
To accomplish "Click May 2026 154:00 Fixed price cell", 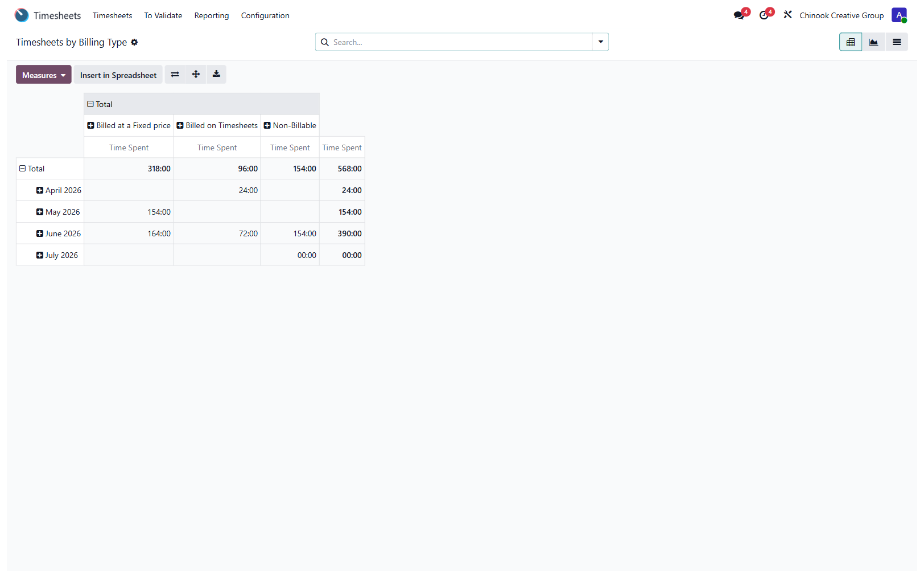I will pyautogui.click(x=129, y=212).
